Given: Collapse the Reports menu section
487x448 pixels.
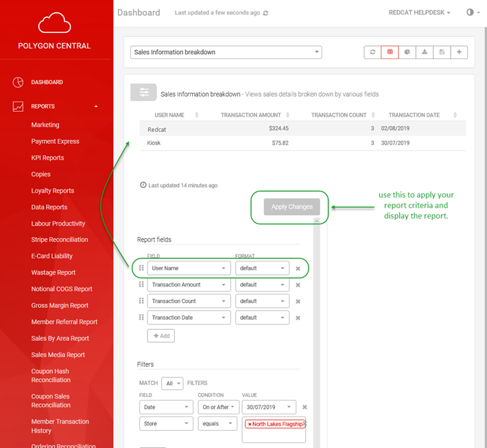Looking at the screenshot, I should point(96,106).
